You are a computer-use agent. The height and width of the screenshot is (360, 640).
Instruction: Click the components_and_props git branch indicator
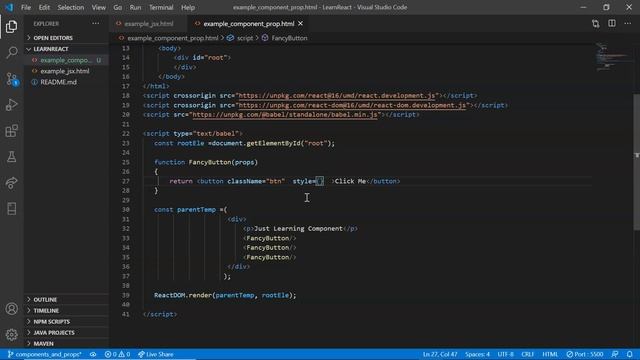click(x=44, y=354)
